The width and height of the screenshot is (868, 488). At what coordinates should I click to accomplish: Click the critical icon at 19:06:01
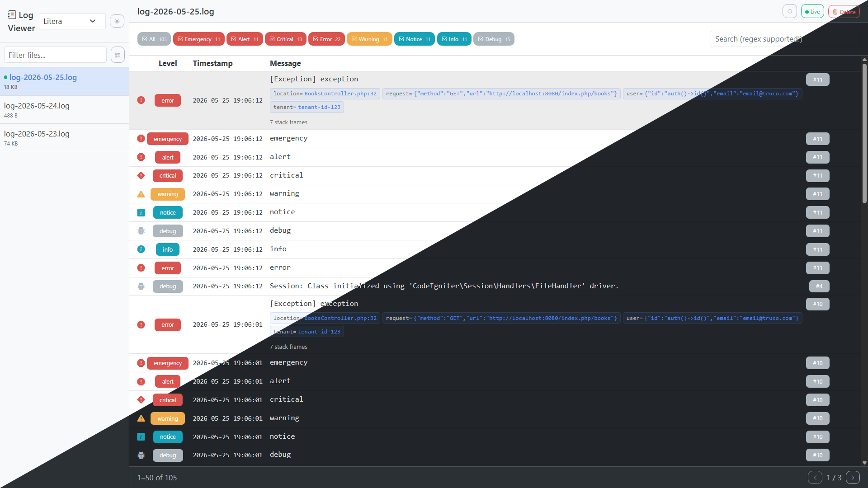tap(141, 400)
